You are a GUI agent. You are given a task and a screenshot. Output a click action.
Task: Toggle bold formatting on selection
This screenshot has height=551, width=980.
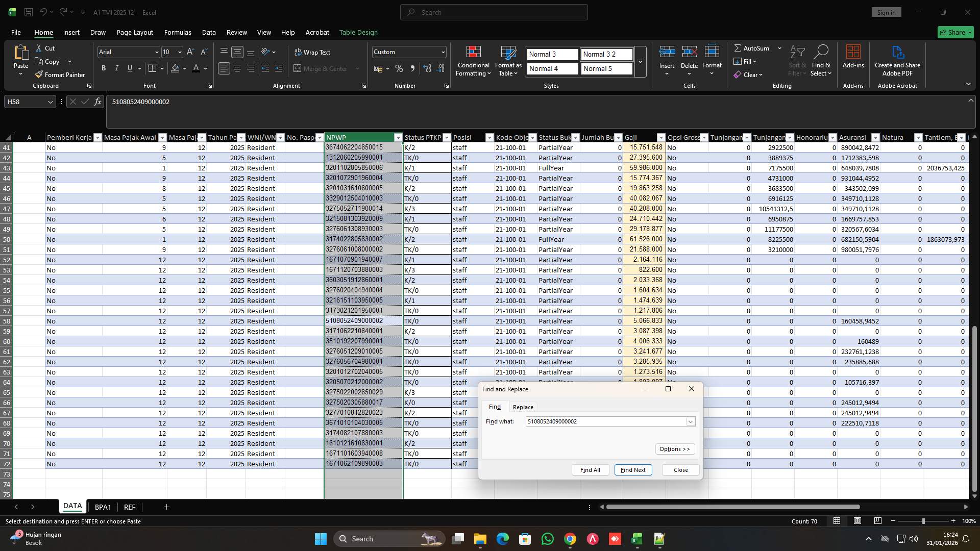103,68
